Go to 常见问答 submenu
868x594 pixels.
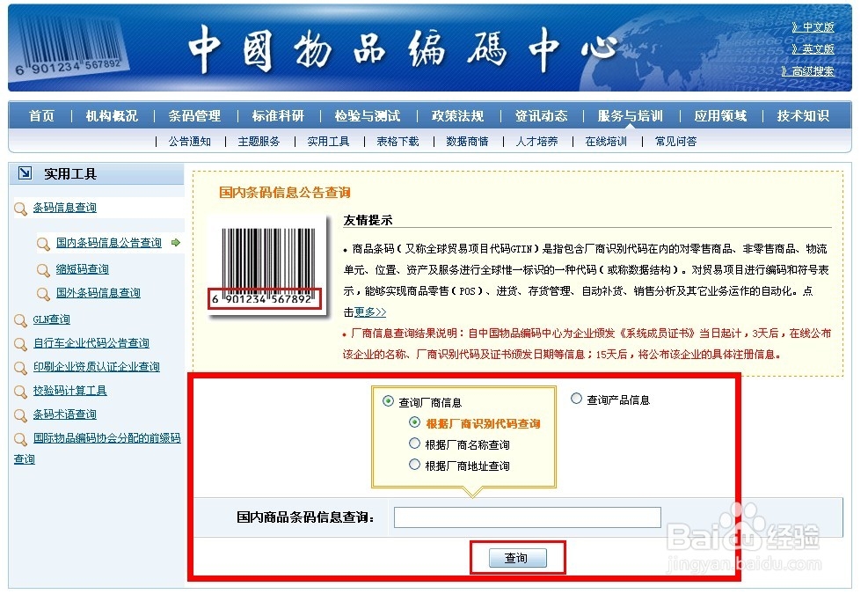click(x=676, y=142)
